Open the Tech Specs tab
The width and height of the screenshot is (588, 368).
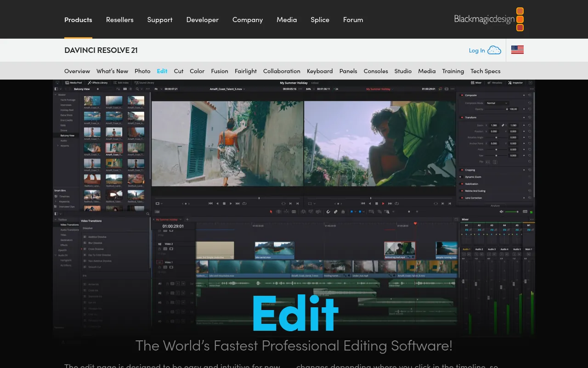pos(485,71)
